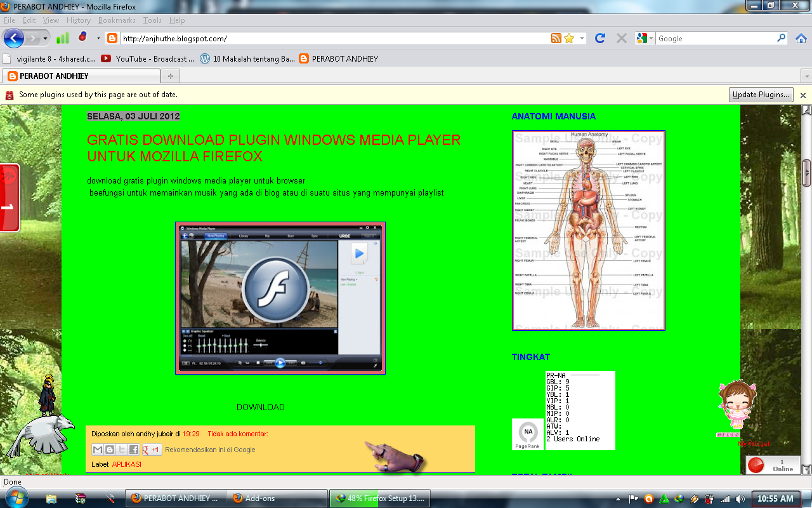Open the 19:29 post timestamp link
812x508 pixels.
pos(191,434)
